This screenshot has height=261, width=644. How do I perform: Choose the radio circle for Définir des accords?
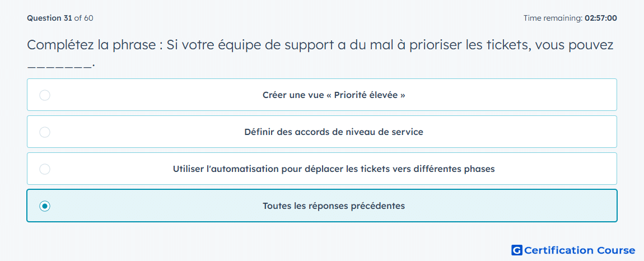pos(45,132)
